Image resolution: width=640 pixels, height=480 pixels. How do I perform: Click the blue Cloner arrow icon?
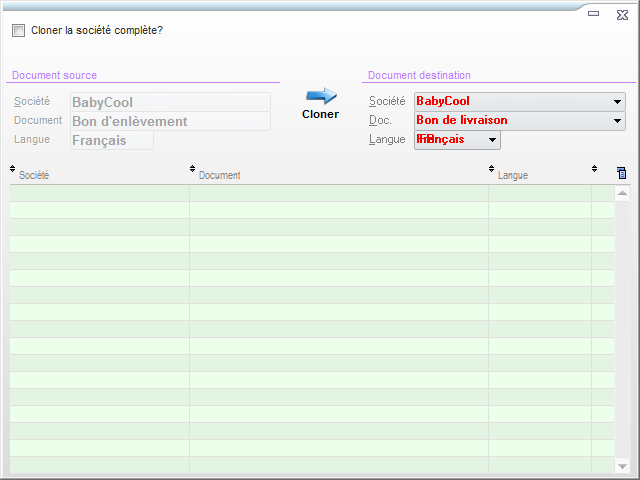321,95
